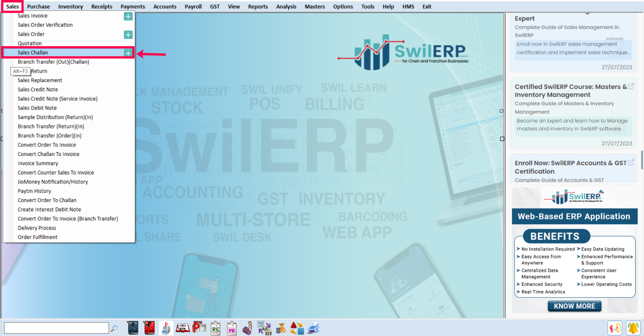Click the red P with printer icon

[x=199, y=328]
